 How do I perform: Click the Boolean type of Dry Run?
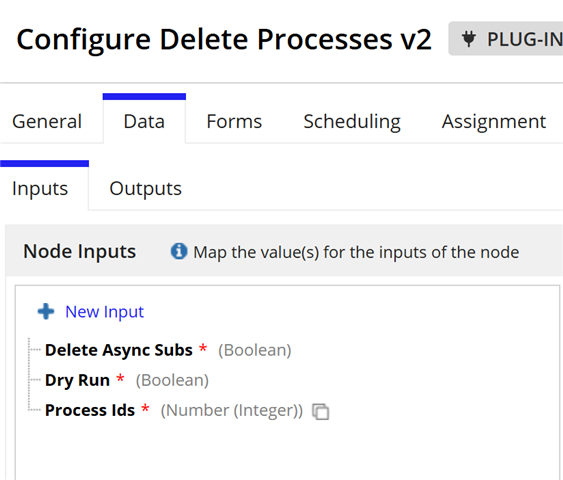tap(172, 381)
